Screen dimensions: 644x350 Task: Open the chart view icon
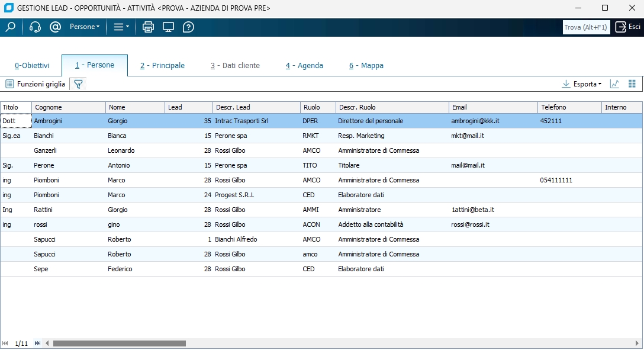(x=614, y=84)
